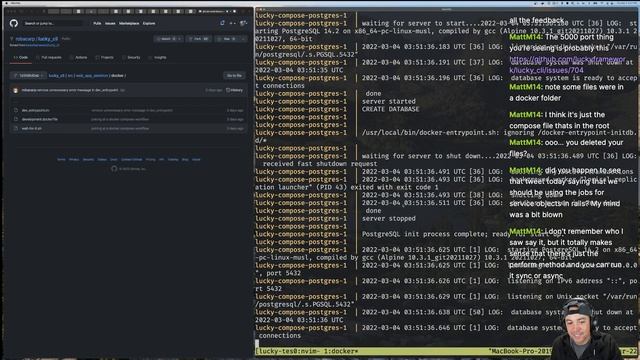Open the dev_entrypoint.sh file

point(36,110)
